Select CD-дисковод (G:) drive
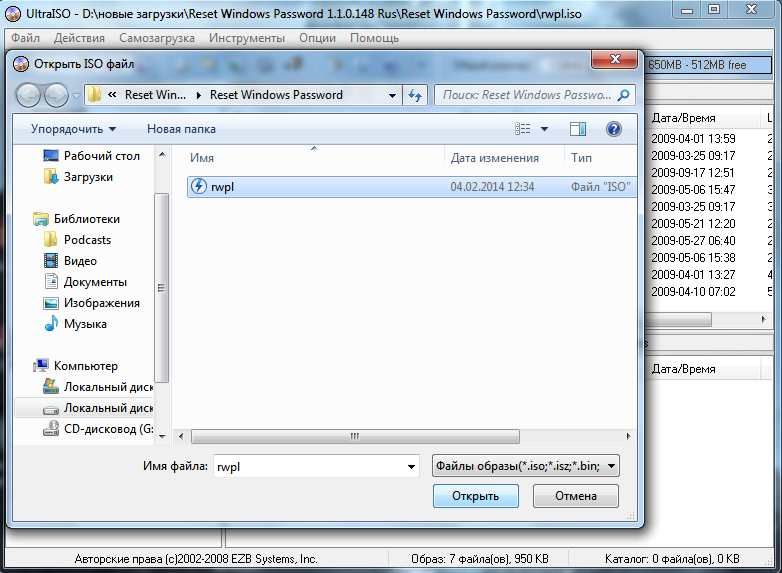Viewport: 782px width, 573px height. click(98, 429)
